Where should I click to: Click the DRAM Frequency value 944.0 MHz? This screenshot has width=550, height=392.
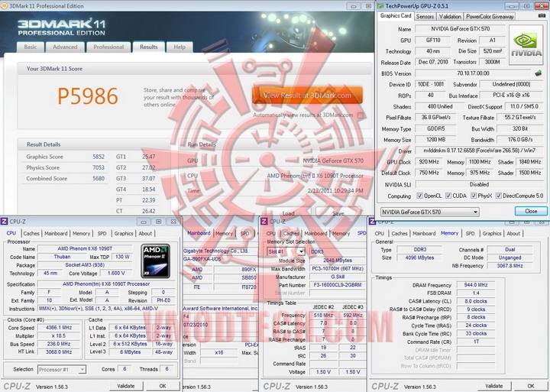pyautogui.click(x=476, y=285)
